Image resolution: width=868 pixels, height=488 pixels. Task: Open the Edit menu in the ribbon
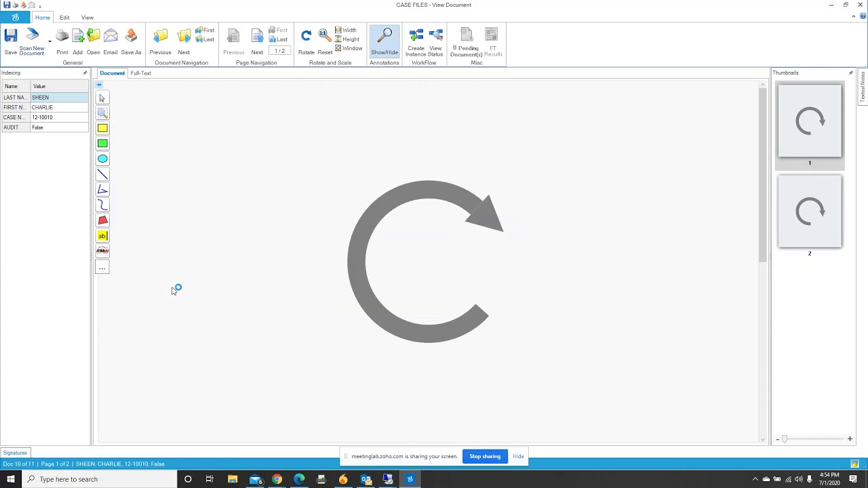pyautogui.click(x=64, y=17)
